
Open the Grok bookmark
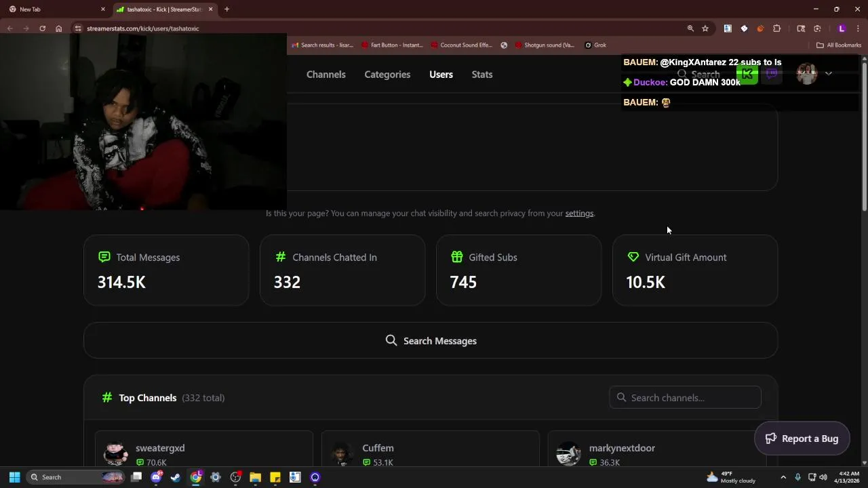click(595, 45)
